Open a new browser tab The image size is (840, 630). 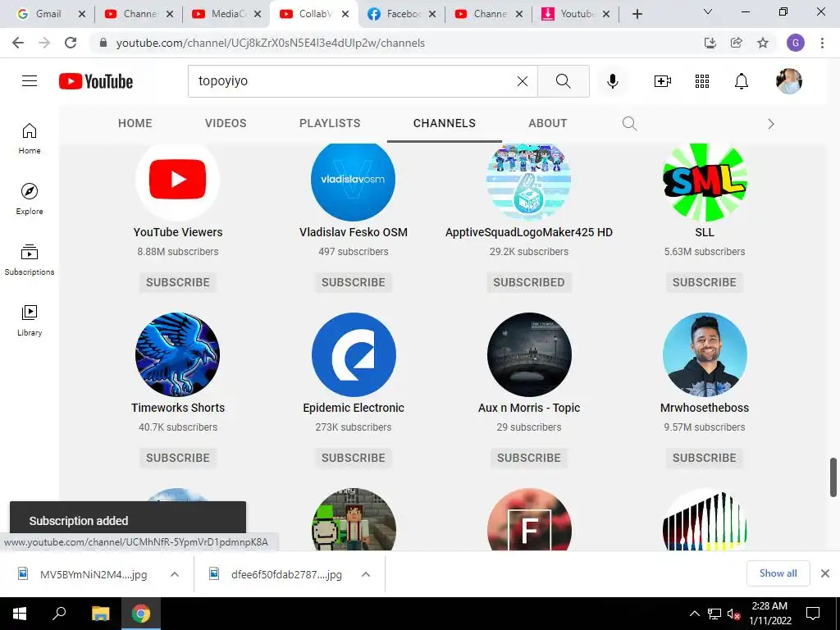pos(637,14)
